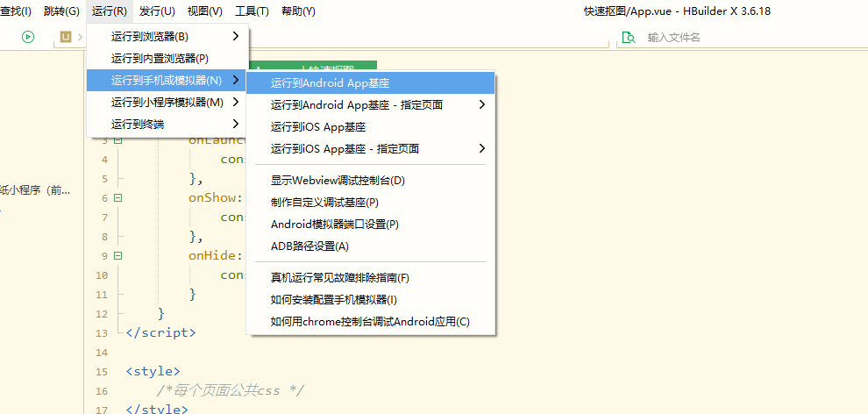868x414 pixels.
Task: Collapse the onHide fold at line 9
Action: pos(117,256)
